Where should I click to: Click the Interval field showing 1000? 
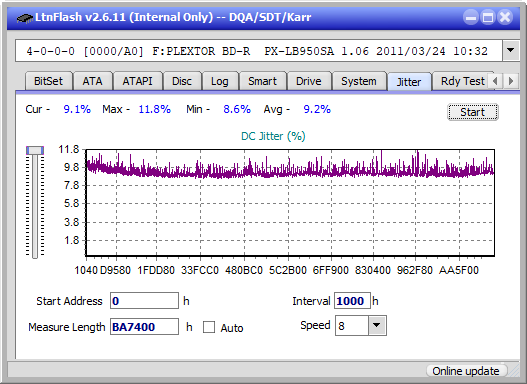tap(352, 301)
